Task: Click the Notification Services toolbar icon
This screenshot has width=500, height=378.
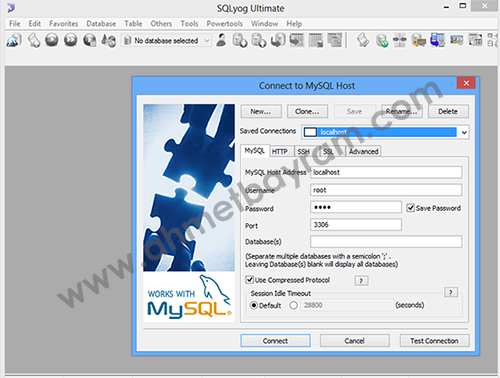Action: click(457, 40)
